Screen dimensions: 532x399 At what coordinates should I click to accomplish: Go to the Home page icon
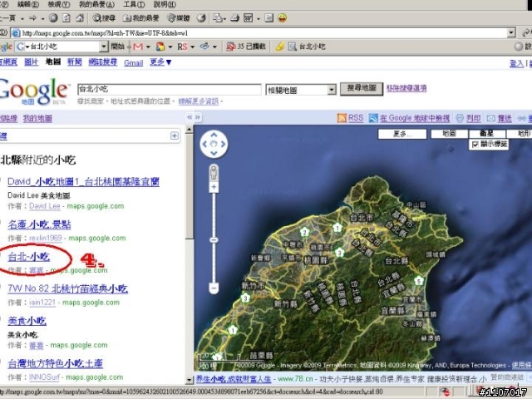point(80,18)
